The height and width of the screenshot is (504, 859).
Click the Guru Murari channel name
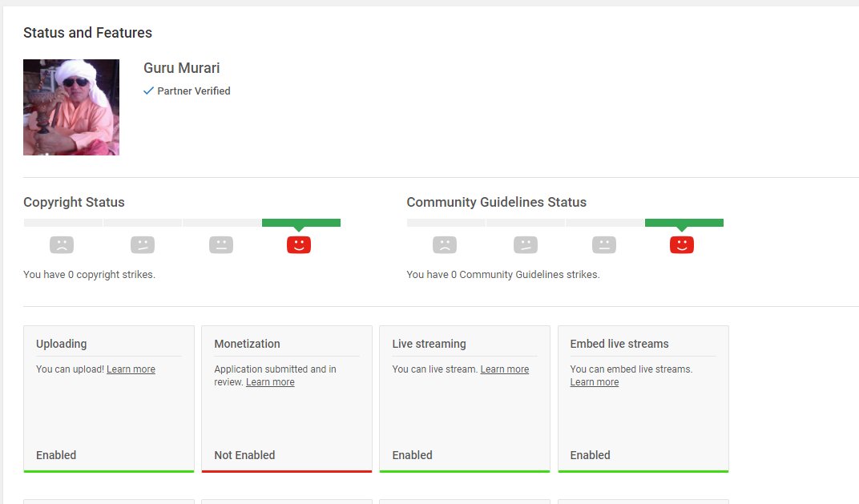point(181,68)
